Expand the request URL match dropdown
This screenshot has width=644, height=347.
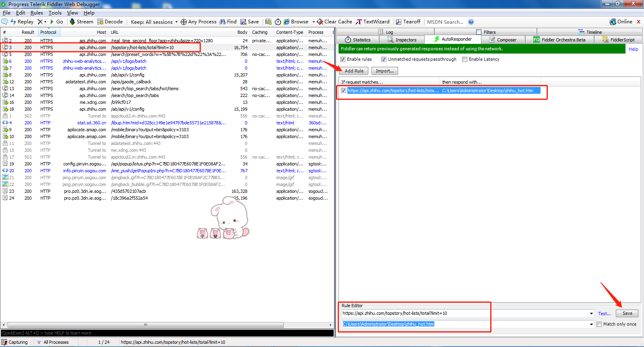pos(591,313)
